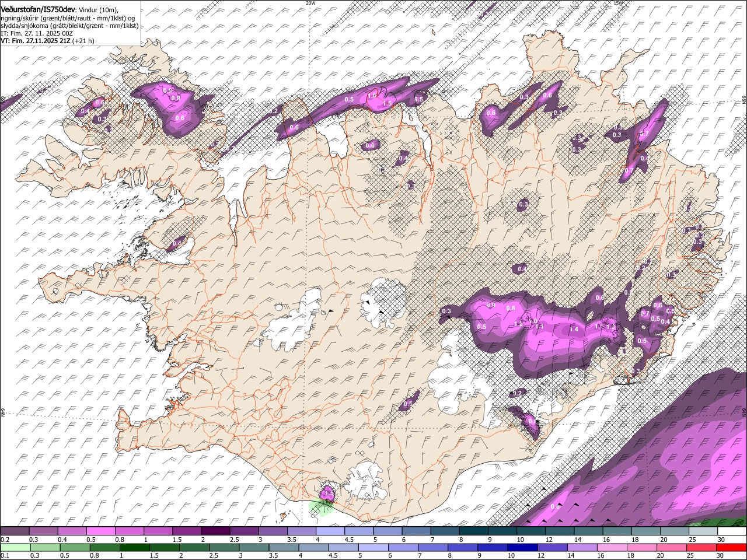Select the white upper swatch starting at 30
Image resolution: width=747 pixels, height=560 pixels.
(731, 531)
